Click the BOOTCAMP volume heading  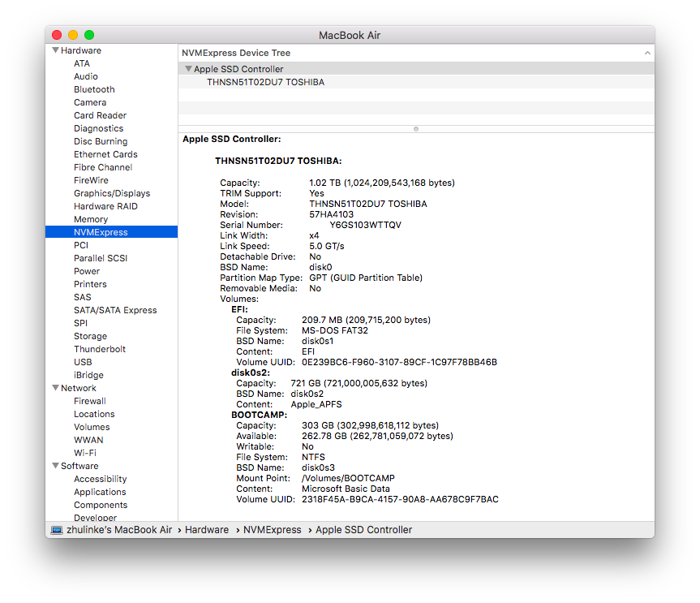[259, 415]
